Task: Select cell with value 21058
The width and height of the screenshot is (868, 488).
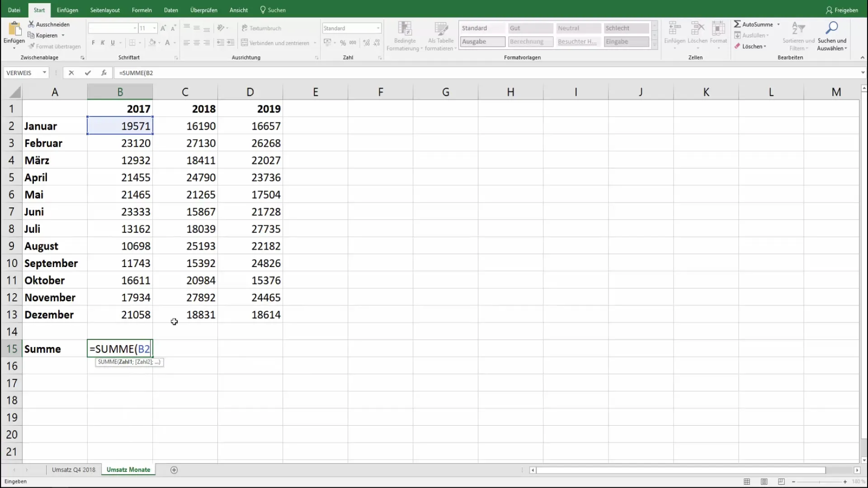Action: pyautogui.click(x=120, y=314)
